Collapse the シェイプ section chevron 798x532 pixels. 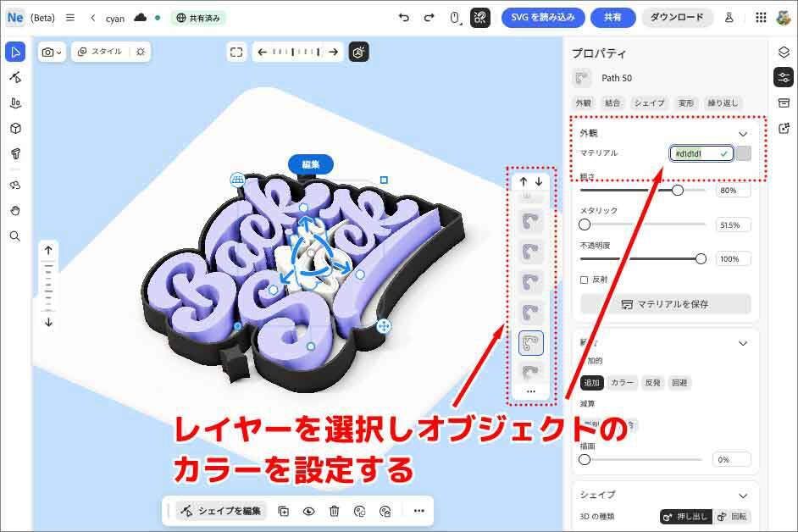point(743,496)
